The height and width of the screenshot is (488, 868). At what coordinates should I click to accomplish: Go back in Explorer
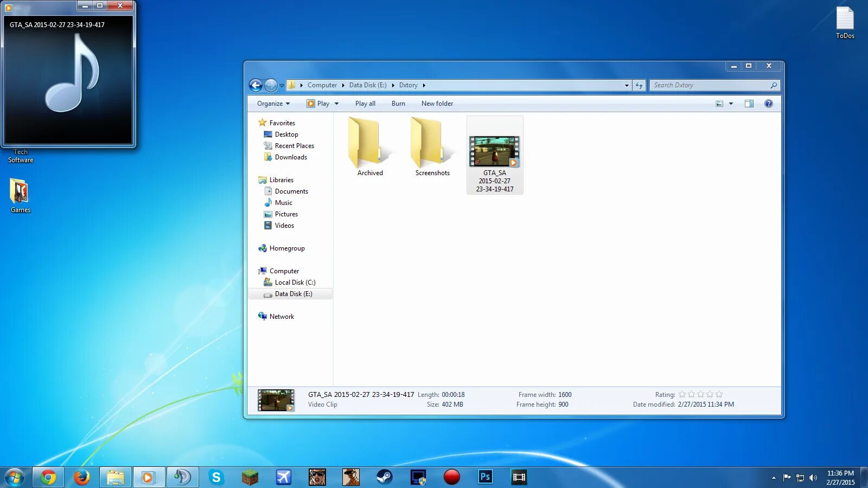pos(256,85)
